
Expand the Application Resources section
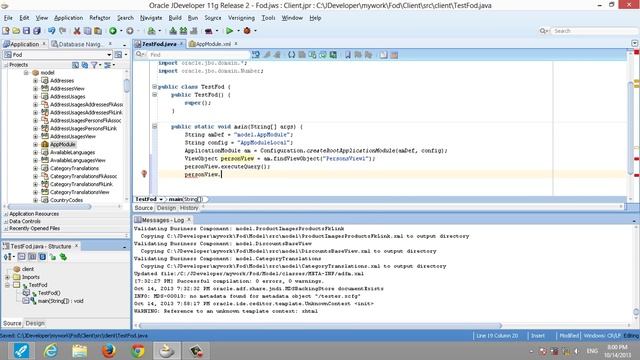tap(6, 214)
